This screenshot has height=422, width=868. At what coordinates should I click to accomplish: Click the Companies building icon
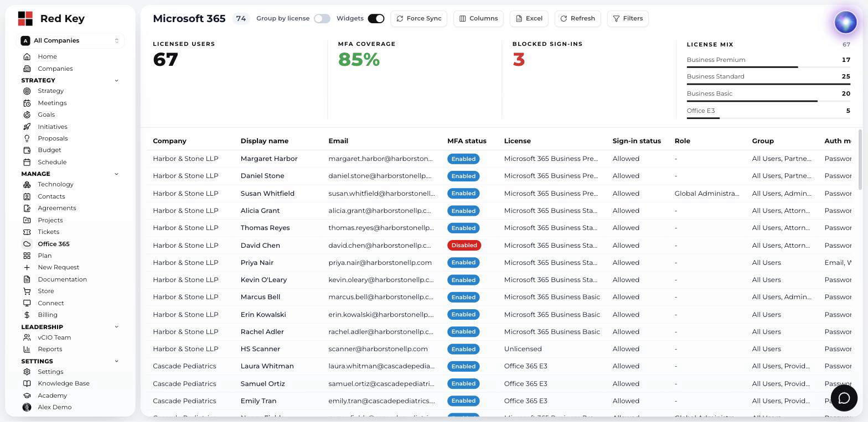(27, 69)
